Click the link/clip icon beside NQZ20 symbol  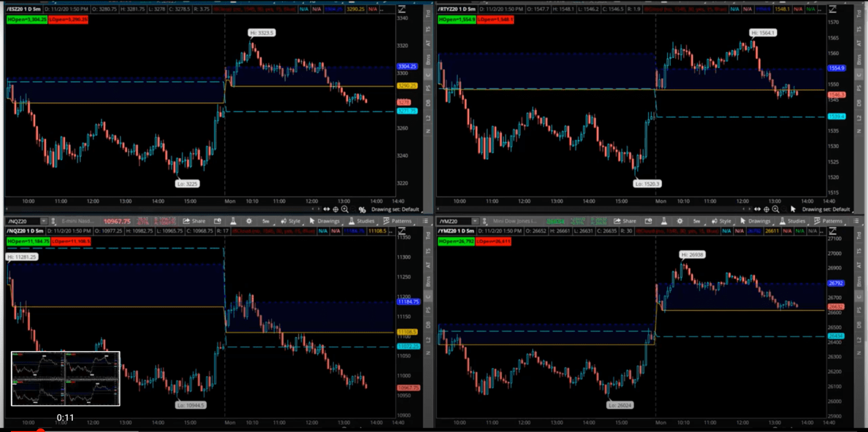(x=53, y=221)
